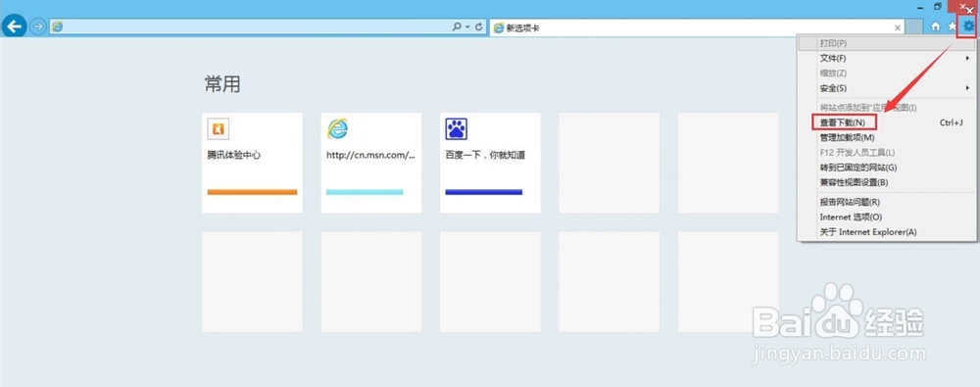Close the 新选项卡 tab

(898, 27)
